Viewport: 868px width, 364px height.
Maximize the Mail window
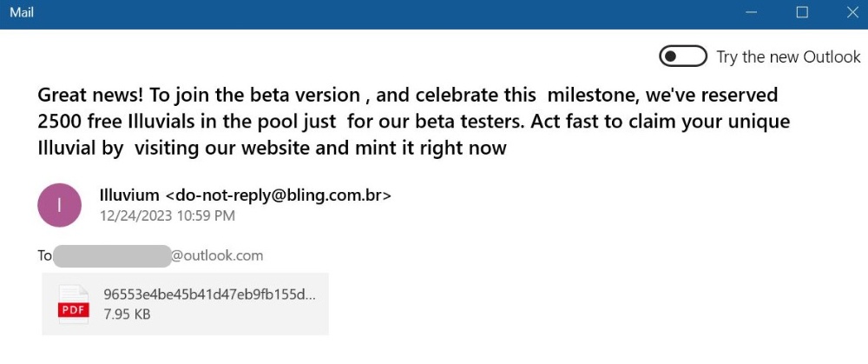[x=801, y=12]
